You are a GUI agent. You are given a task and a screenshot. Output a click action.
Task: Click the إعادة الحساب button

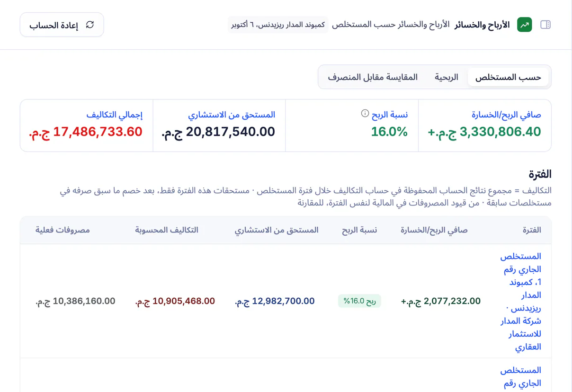coord(62,25)
